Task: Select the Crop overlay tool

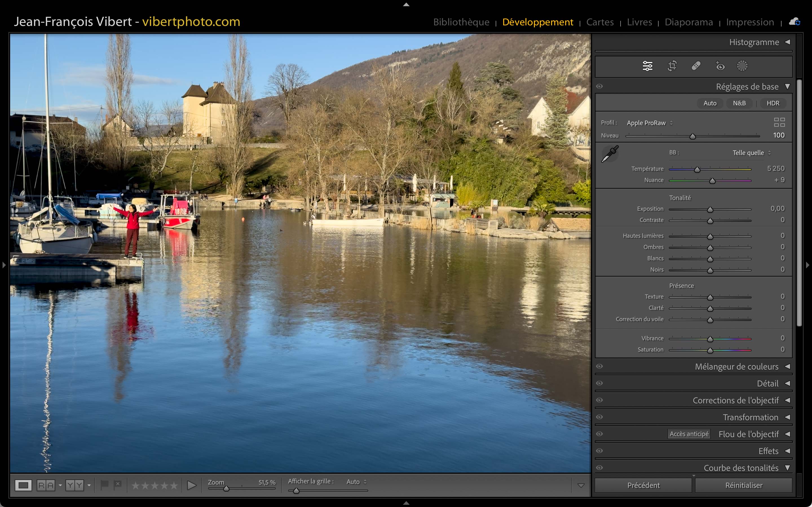Action: point(672,66)
